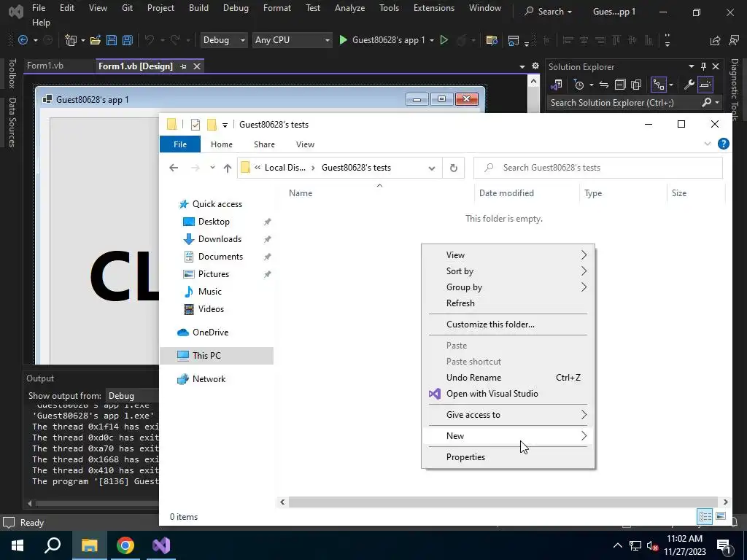The image size is (747, 560).
Task: Click the back arrow in File Explorer
Action: click(x=174, y=168)
